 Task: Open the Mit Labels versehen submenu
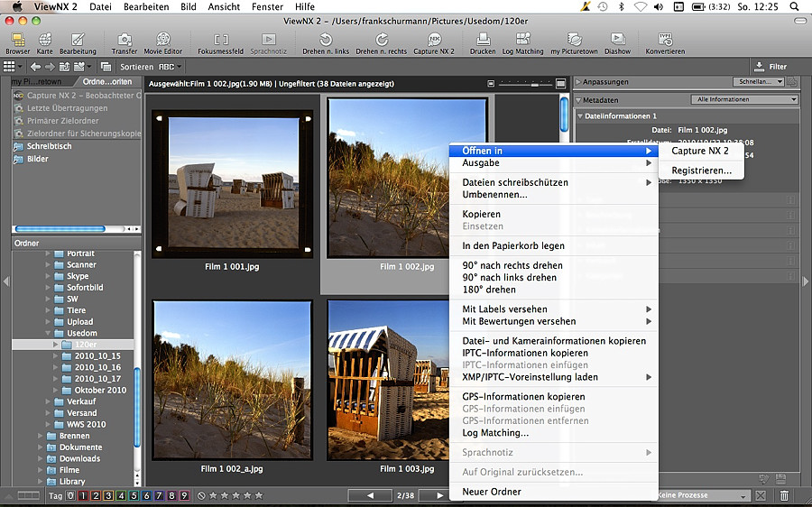pos(554,309)
